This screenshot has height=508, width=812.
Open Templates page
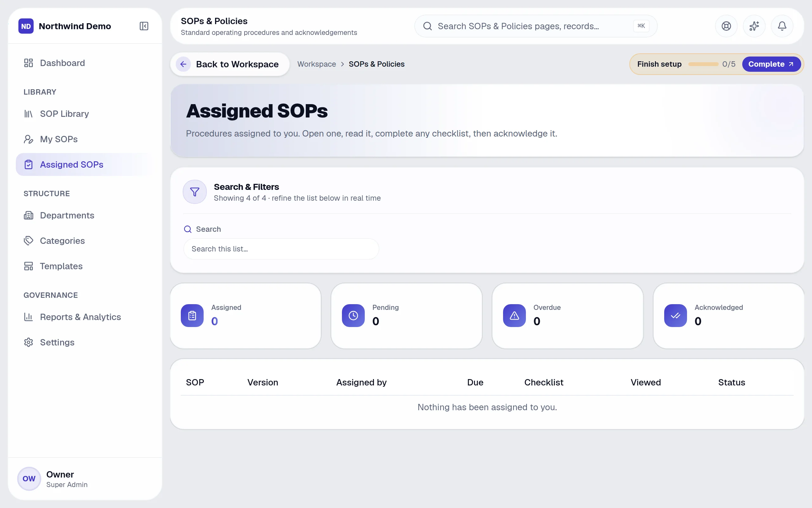point(85,266)
